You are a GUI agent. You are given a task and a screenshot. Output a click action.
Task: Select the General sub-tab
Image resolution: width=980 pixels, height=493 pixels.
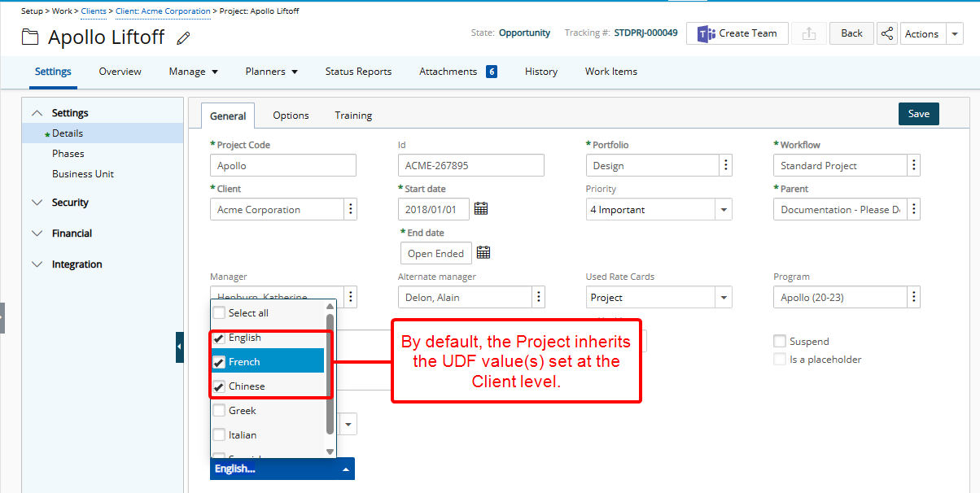point(228,116)
